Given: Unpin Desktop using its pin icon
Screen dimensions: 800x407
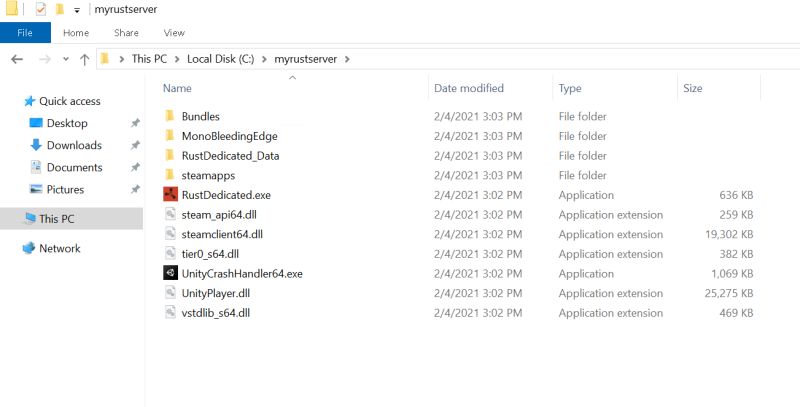Looking at the screenshot, I should pos(135,123).
